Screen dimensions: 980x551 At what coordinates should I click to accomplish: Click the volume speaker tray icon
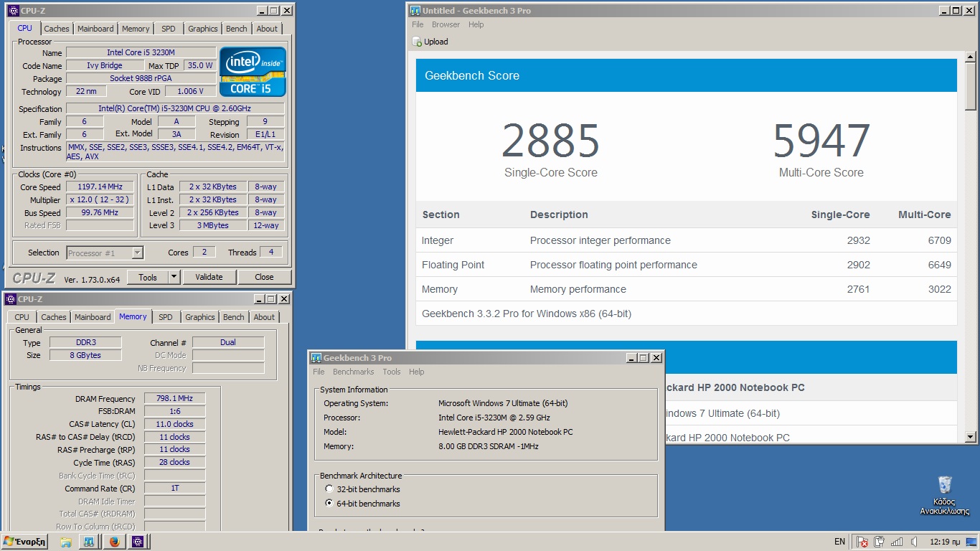913,542
